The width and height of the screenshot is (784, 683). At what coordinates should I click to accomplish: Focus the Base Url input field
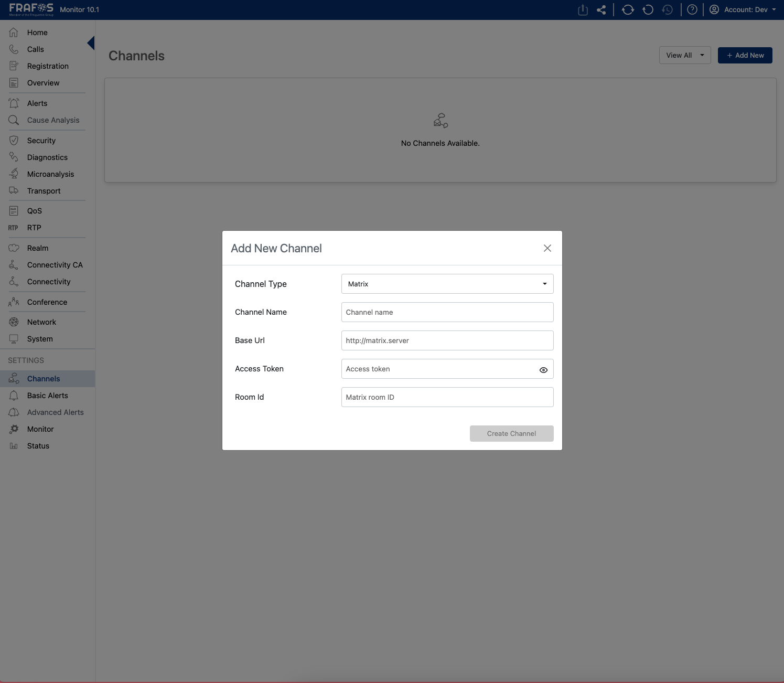(x=447, y=340)
